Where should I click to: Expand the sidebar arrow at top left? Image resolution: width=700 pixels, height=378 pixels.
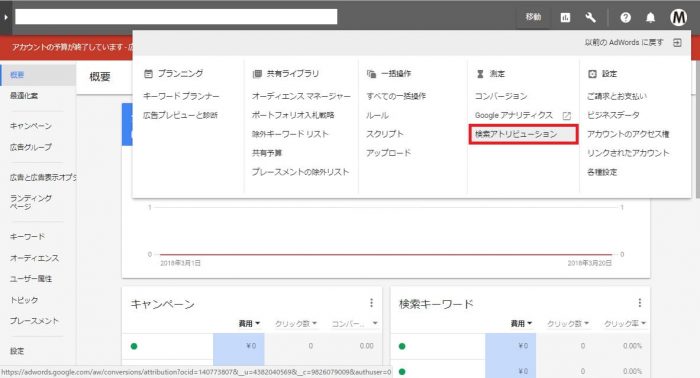point(6,17)
